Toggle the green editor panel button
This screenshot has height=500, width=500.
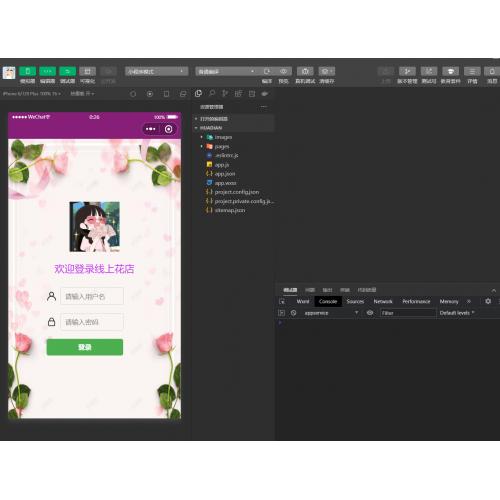coord(48,71)
